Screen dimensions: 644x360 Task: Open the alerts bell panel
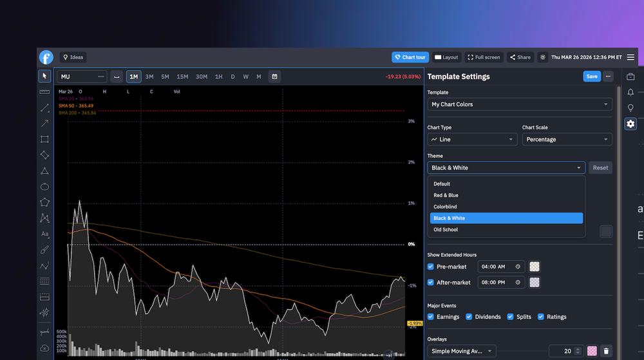[630, 92]
